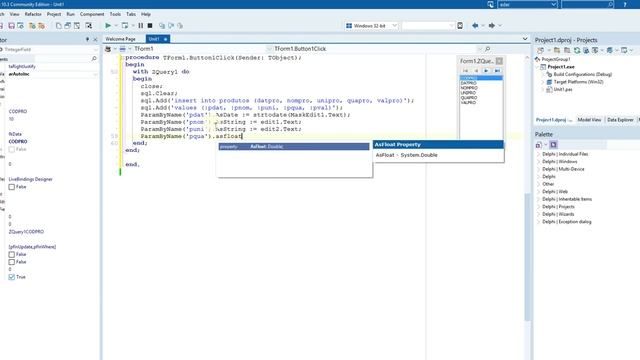640x360 pixels.
Task: Open the Refactor menu
Action: [33, 14]
